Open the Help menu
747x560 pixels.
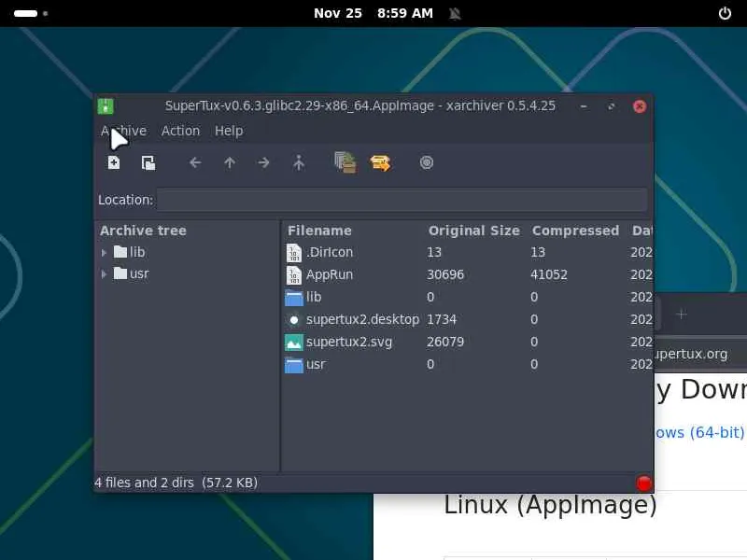(229, 131)
